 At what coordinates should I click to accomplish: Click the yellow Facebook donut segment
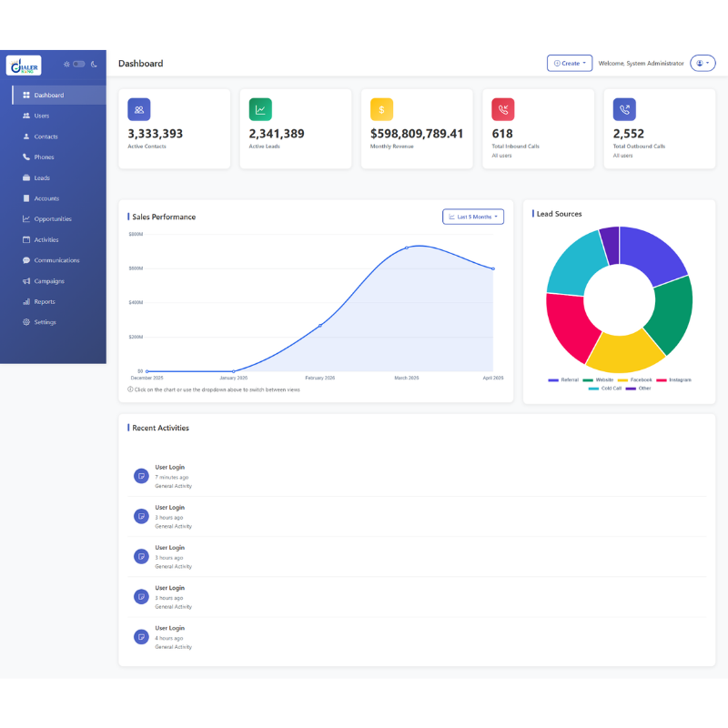(x=624, y=353)
